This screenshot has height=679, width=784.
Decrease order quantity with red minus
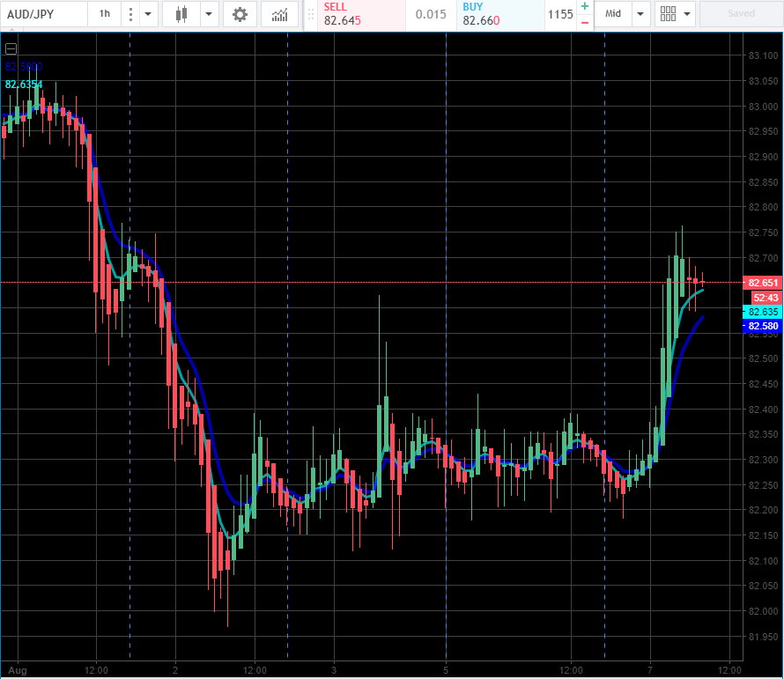(584, 22)
